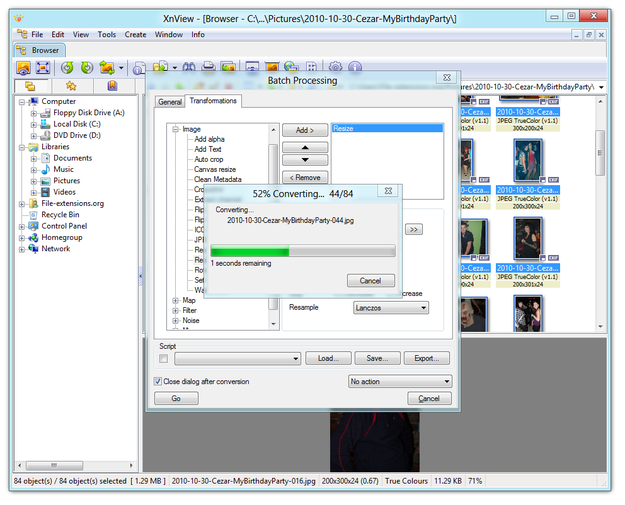Click the Load... script button
Viewport: 625px width, 505px height.
pyautogui.click(x=328, y=358)
